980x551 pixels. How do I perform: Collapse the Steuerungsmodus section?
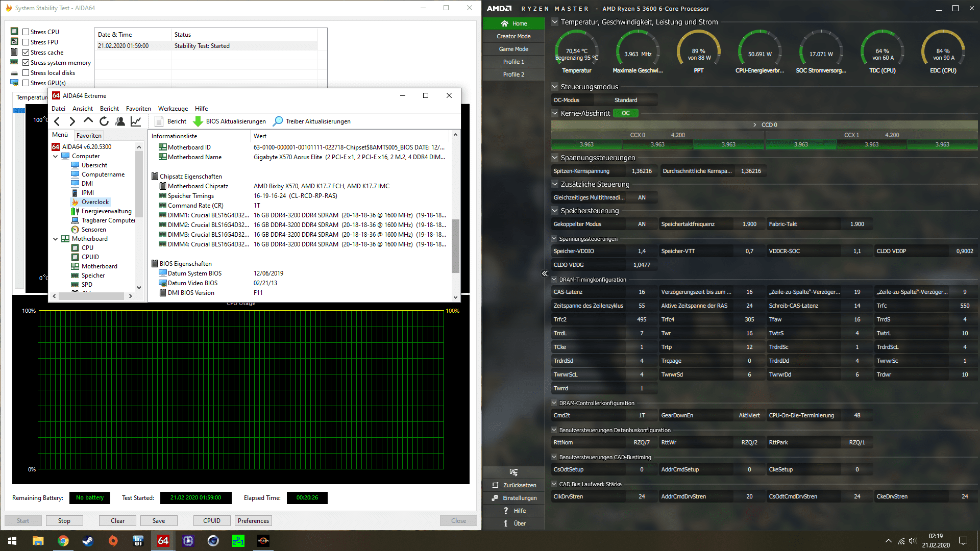coord(555,87)
